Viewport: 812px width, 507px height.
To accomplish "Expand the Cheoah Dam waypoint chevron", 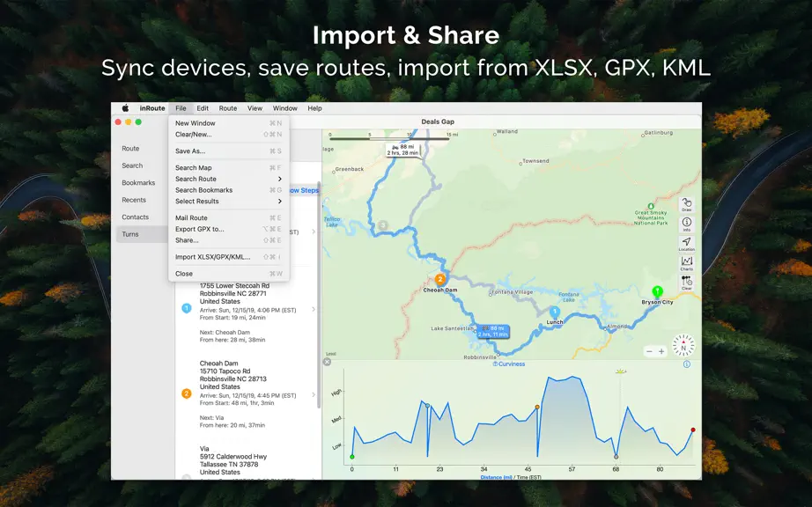I will pyautogui.click(x=314, y=394).
